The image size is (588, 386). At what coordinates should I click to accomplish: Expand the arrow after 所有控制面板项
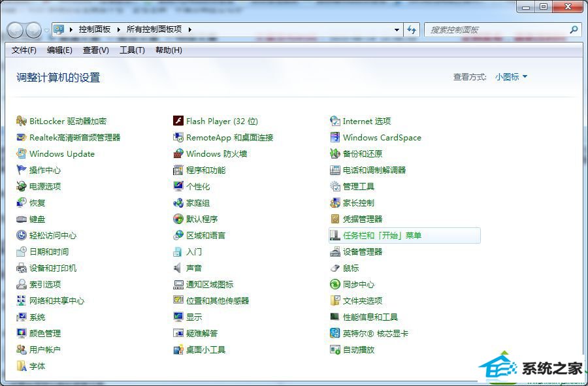point(189,29)
